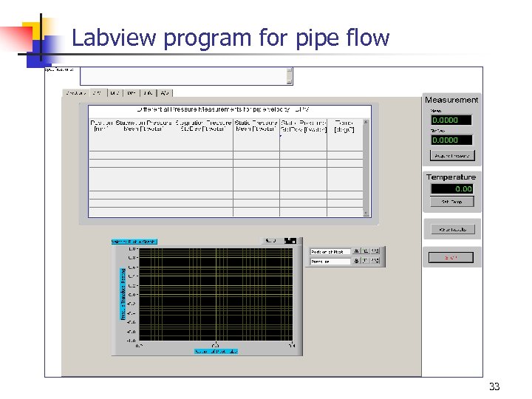Click the Temp [degC] column header
This screenshot has height=399, width=532.
[344, 126]
